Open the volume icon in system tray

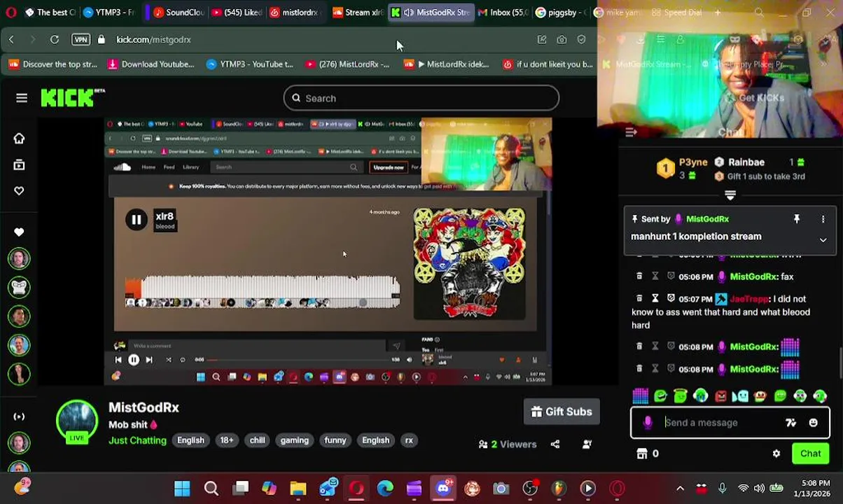760,488
